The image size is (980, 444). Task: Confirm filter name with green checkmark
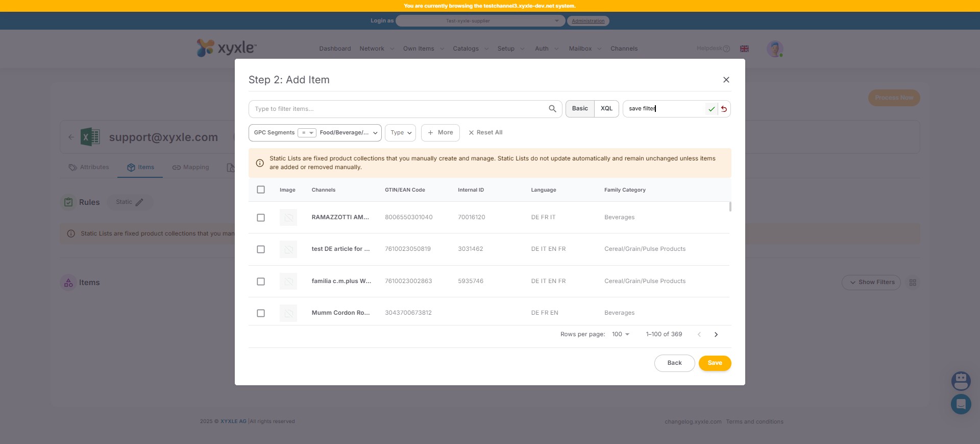point(712,109)
